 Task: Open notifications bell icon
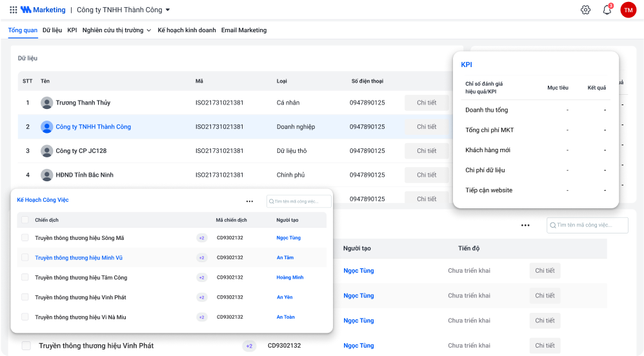[607, 10]
